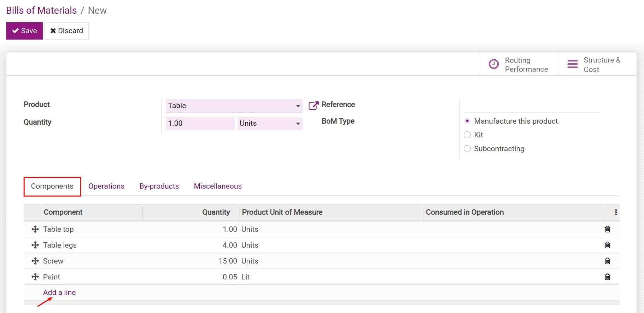Discard the new bill of materials
This screenshot has height=313, width=644.
click(x=66, y=31)
